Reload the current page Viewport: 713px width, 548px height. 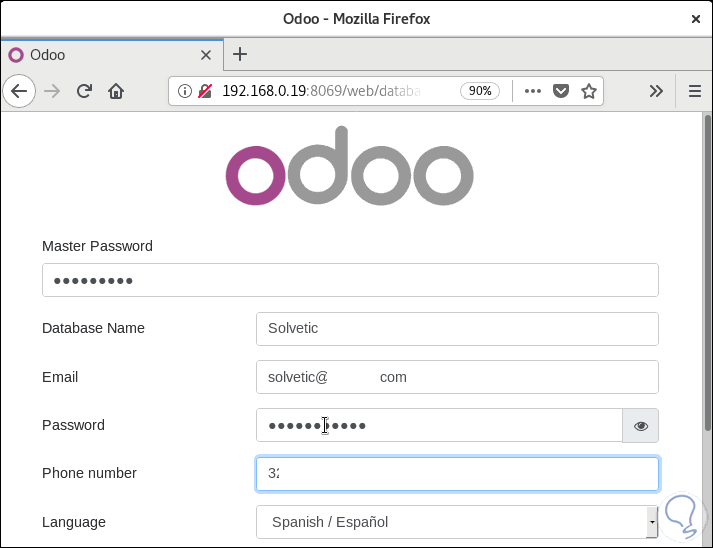pos(85,91)
